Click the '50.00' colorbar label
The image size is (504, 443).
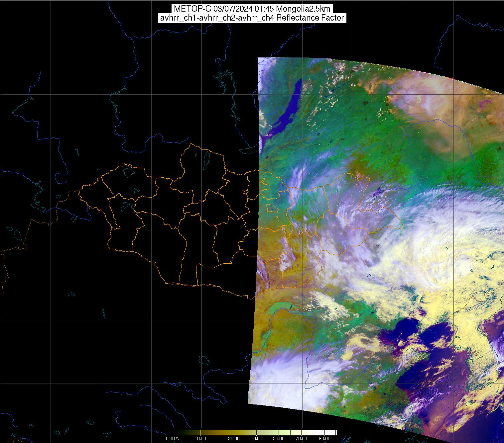point(279,438)
